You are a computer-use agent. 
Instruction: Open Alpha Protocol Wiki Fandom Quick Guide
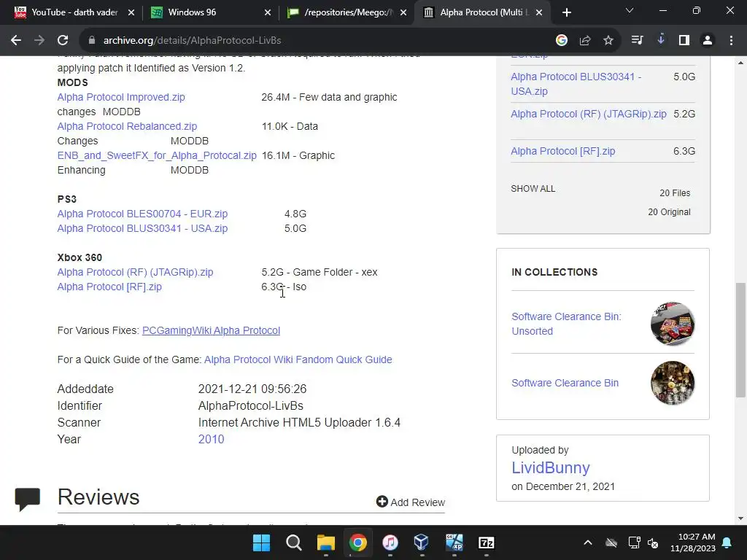298,359
